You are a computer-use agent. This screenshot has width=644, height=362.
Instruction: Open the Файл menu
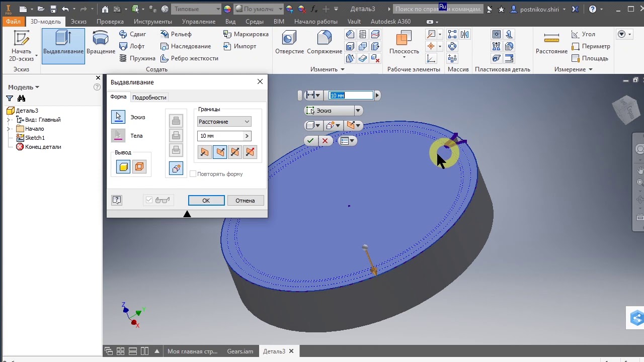(14, 22)
